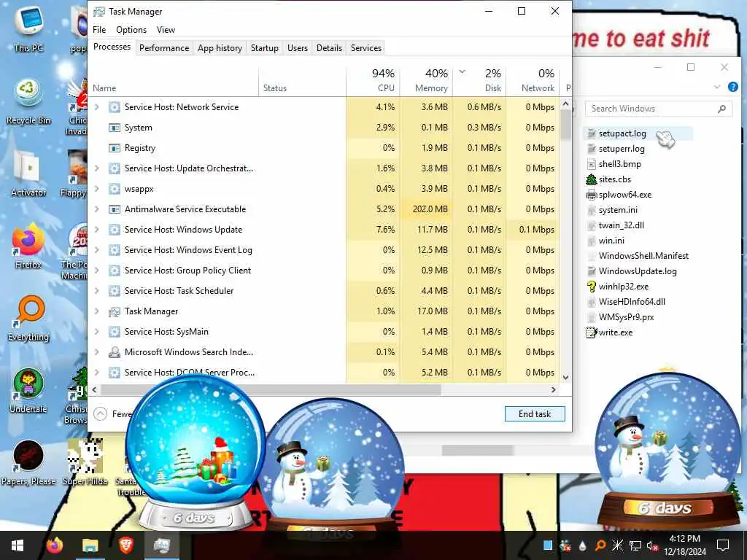The image size is (747, 560).
Task: Switch to the App history tab
Action: pos(220,48)
